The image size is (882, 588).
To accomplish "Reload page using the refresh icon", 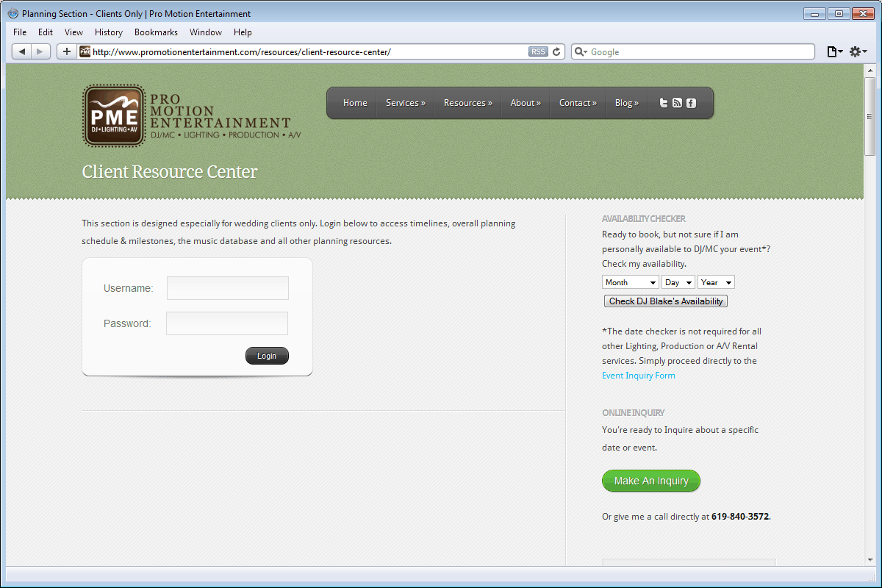I will (557, 51).
